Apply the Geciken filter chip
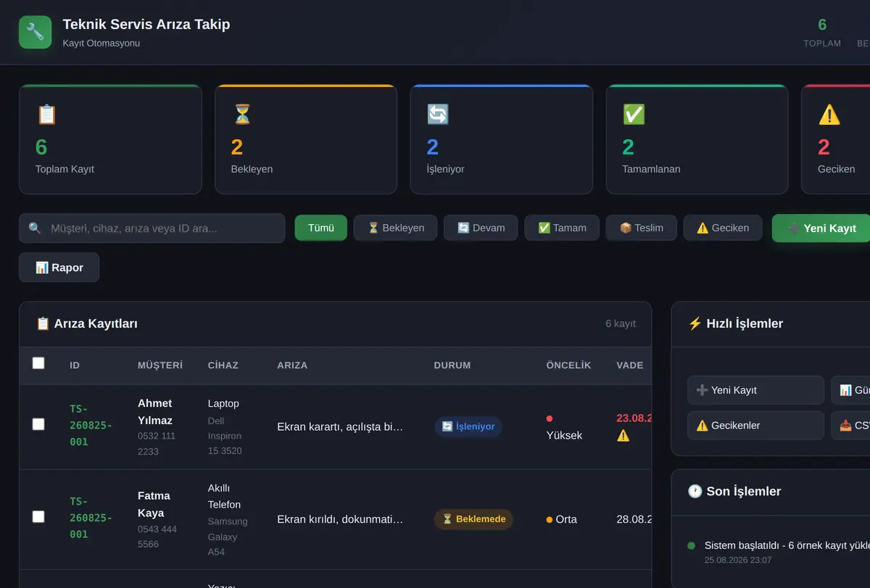The height and width of the screenshot is (588, 870). tap(723, 228)
